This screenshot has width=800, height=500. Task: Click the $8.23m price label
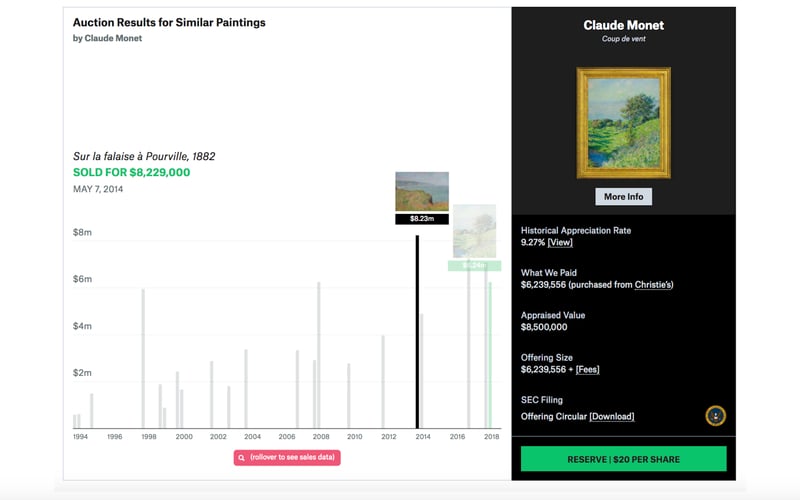tap(422, 219)
